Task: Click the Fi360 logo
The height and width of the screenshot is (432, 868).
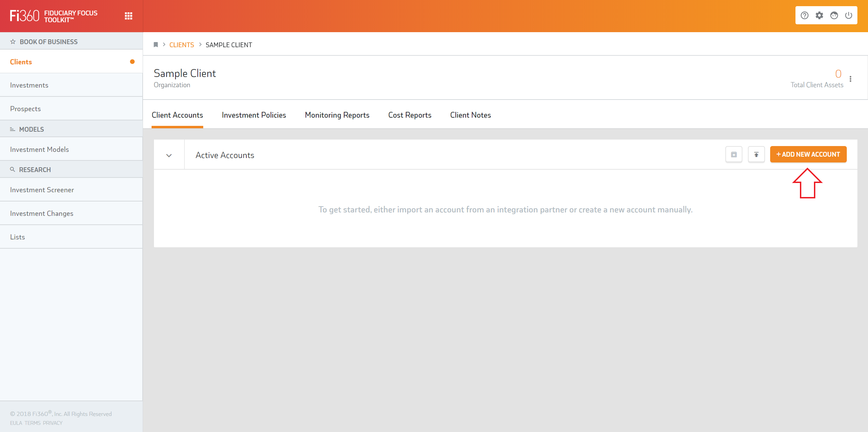Action: pos(25,16)
